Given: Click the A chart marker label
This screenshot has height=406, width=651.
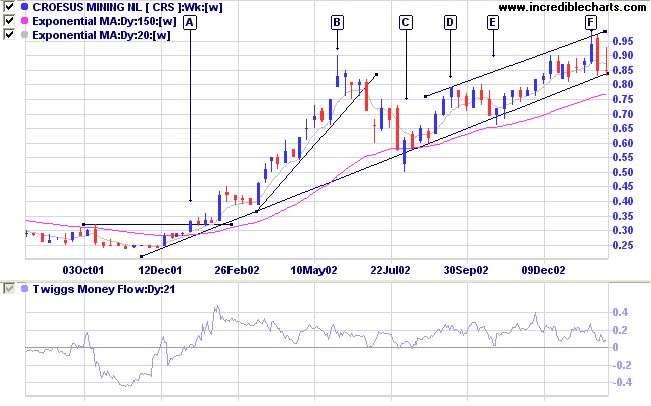Looking at the screenshot, I should pos(190,22).
